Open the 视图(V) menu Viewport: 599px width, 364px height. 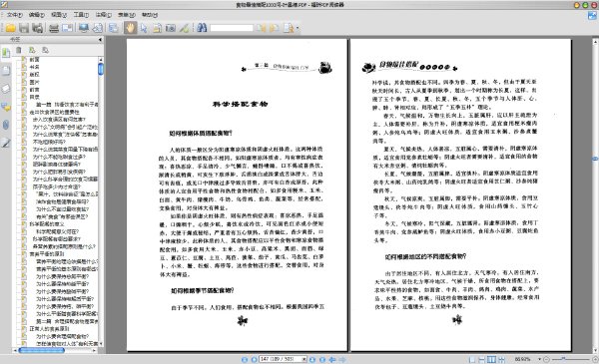click(59, 15)
